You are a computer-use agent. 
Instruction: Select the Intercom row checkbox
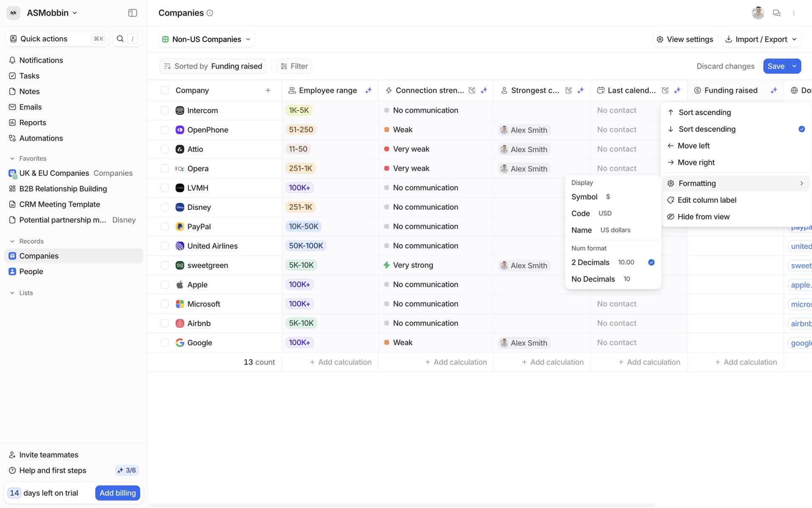pyautogui.click(x=165, y=110)
